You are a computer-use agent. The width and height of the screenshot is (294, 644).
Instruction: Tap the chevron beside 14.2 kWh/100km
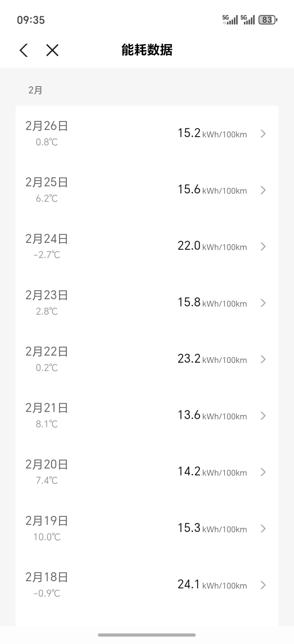pos(263,472)
